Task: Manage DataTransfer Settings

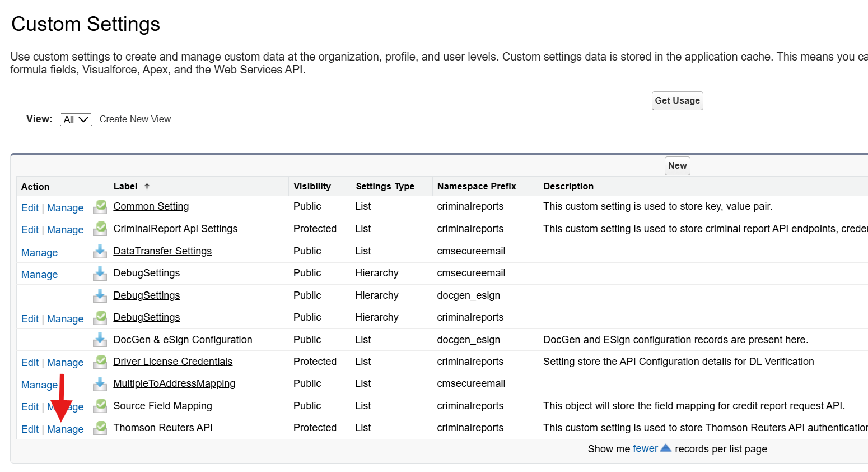Action: (x=39, y=253)
